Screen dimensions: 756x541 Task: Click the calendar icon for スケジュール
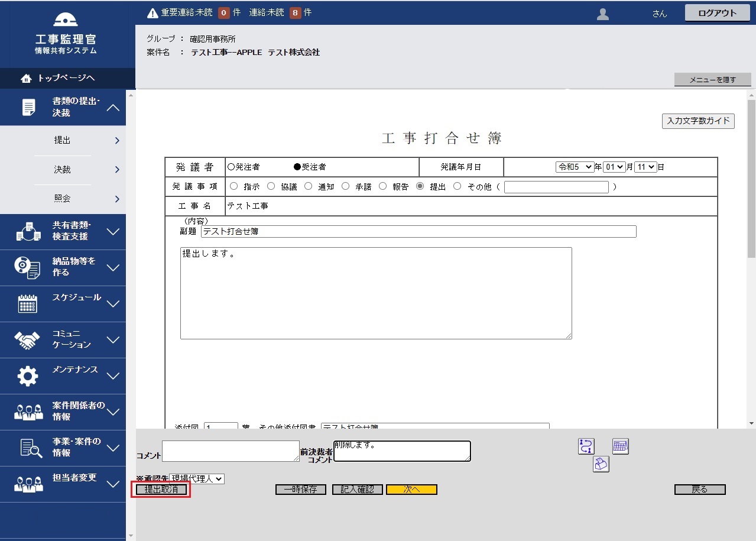28,303
